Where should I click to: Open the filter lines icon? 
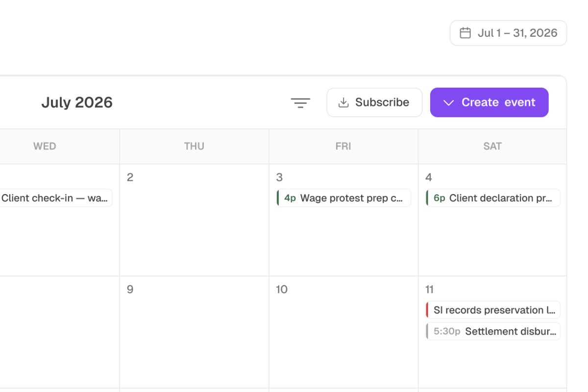pyautogui.click(x=300, y=102)
